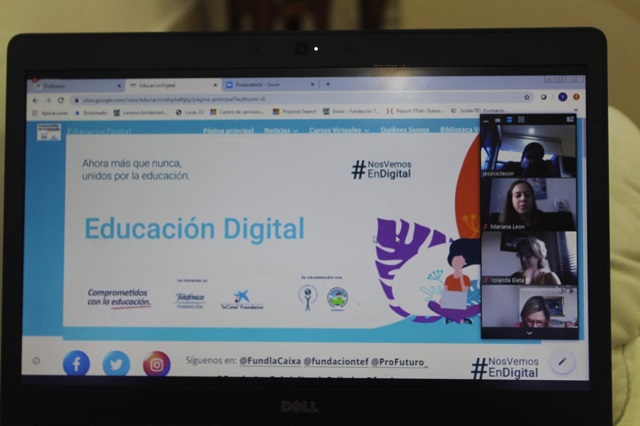
Task: Select Mariana Leon's video thumbnail
Action: (x=528, y=205)
